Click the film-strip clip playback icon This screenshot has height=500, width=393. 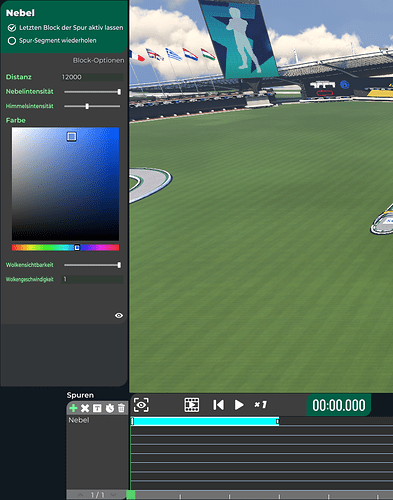(192, 405)
